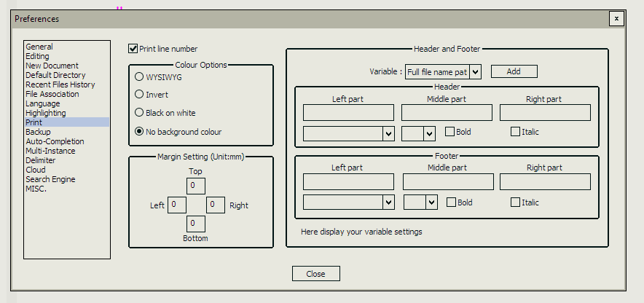The image size is (644, 303).
Task: Open Multi-Instance settings
Action: (66, 151)
